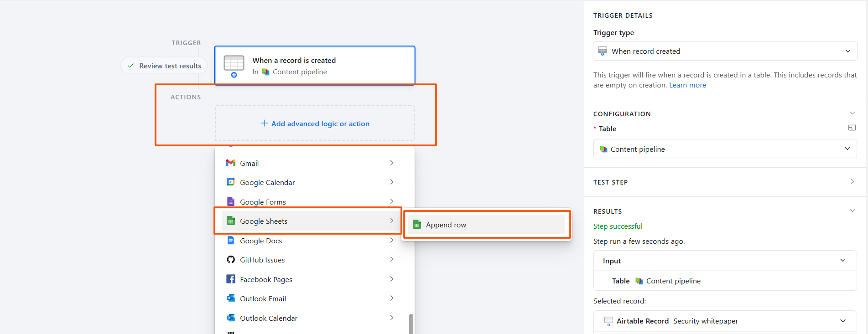
Task: Click the checkmark icon beside Review test results
Action: [x=130, y=66]
